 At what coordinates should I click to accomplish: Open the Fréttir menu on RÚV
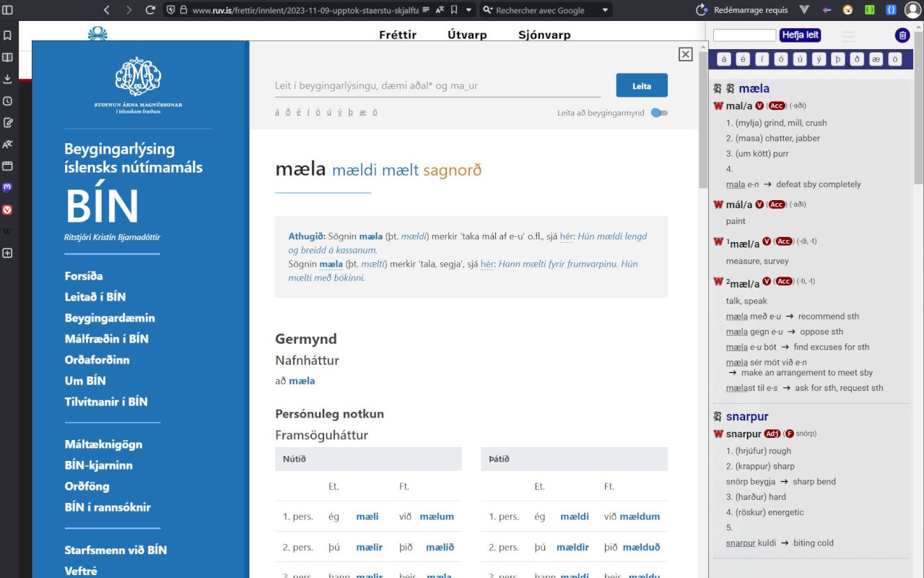(x=398, y=35)
